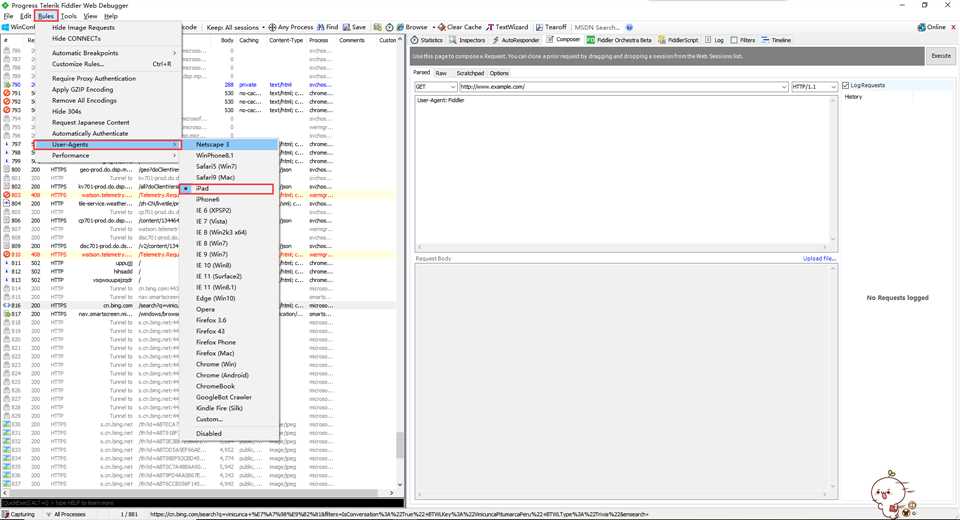Screen dimensions: 960x520
Task: Click the timer clock toolbar icon
Action: (389, 27)
